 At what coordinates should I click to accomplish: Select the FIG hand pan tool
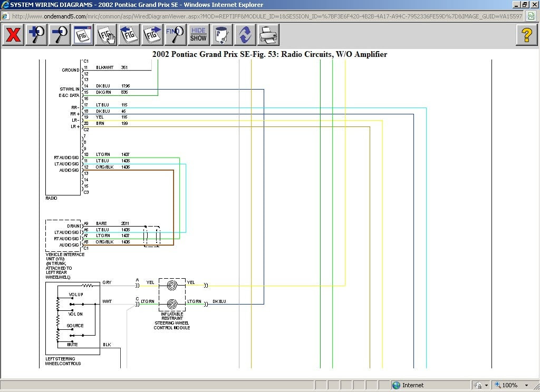106,35
